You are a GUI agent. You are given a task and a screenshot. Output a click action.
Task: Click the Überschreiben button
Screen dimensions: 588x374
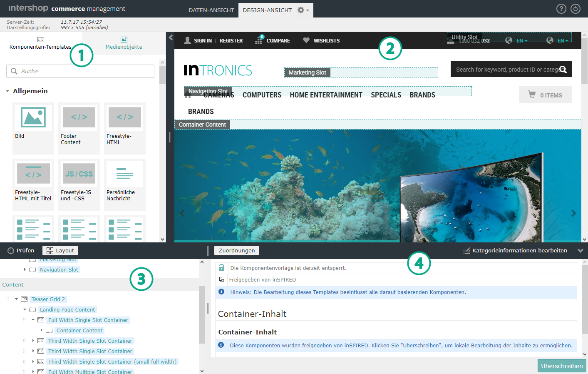(x=561, y=365)
